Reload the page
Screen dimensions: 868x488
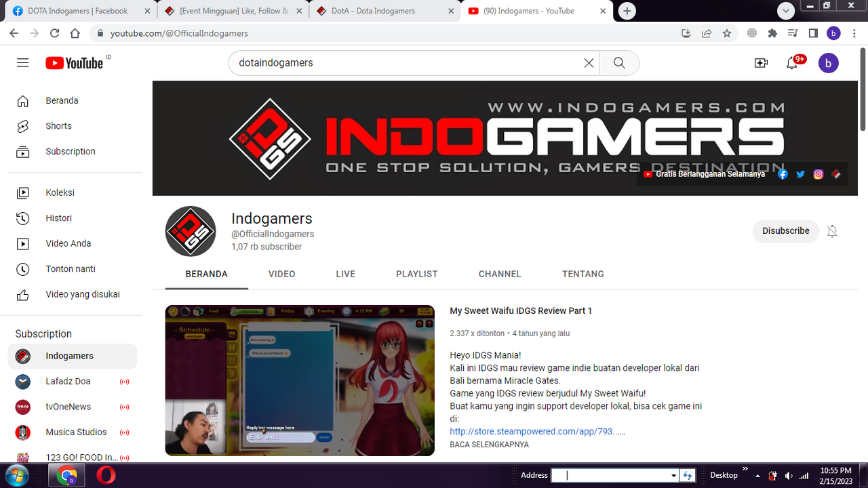[x=55, y=33]
